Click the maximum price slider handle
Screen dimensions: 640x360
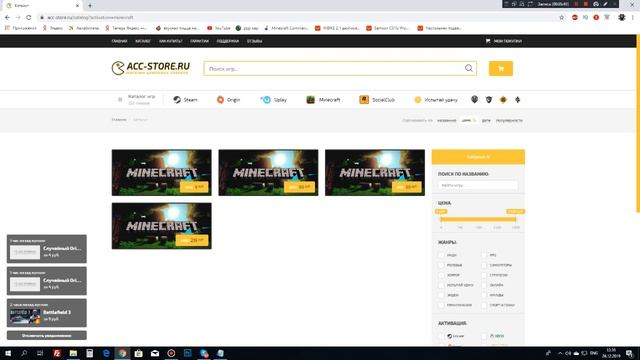coord(516,219)
